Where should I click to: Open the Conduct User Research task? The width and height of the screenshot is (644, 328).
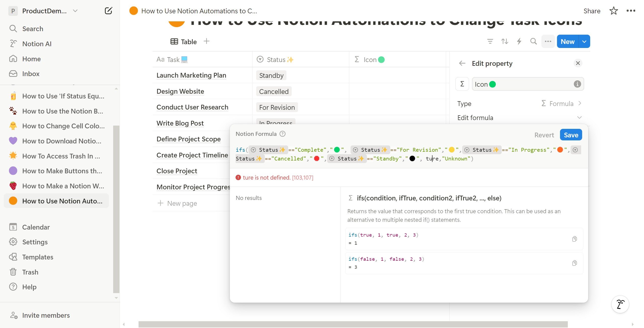(192, 107)
